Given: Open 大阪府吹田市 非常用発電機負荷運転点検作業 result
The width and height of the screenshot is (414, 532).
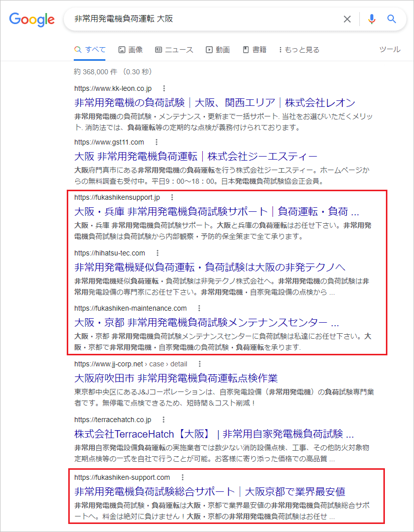Looking at the screenshot, I should (176, 378).
